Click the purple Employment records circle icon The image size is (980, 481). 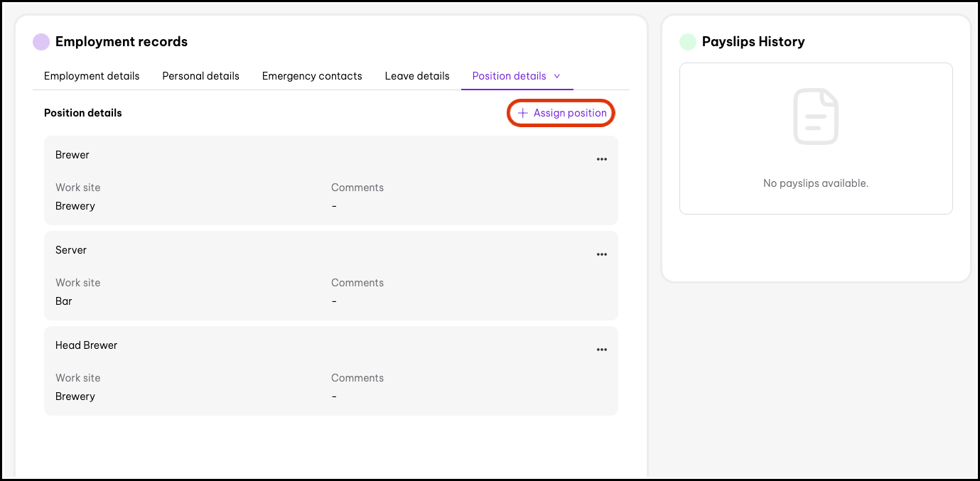[41, 42]
